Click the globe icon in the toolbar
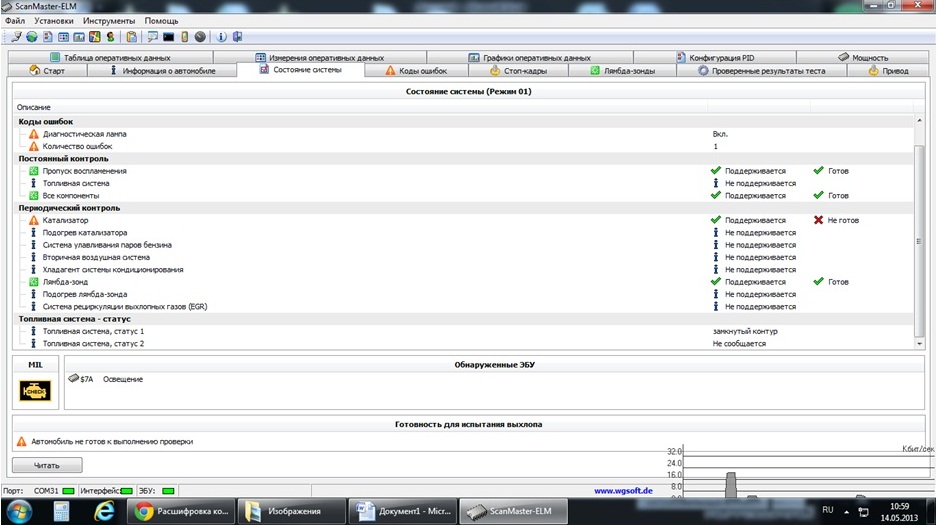 click(x=32, y=37)
